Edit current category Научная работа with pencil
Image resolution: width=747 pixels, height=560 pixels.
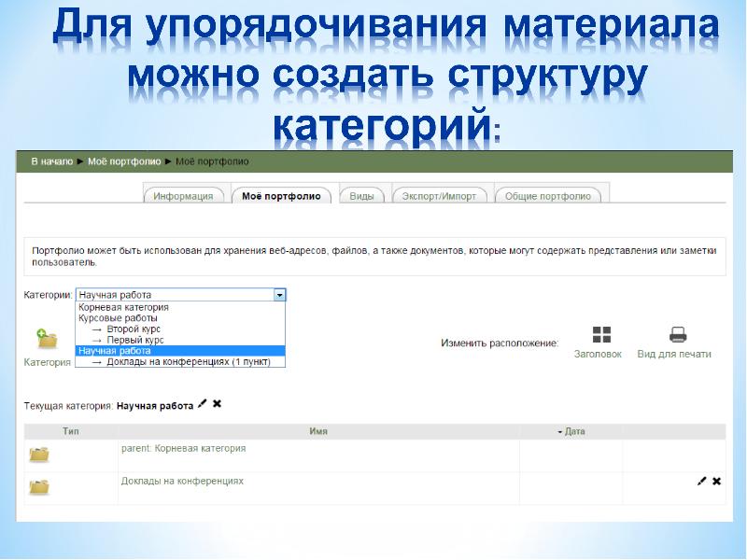tap(203, 404)
